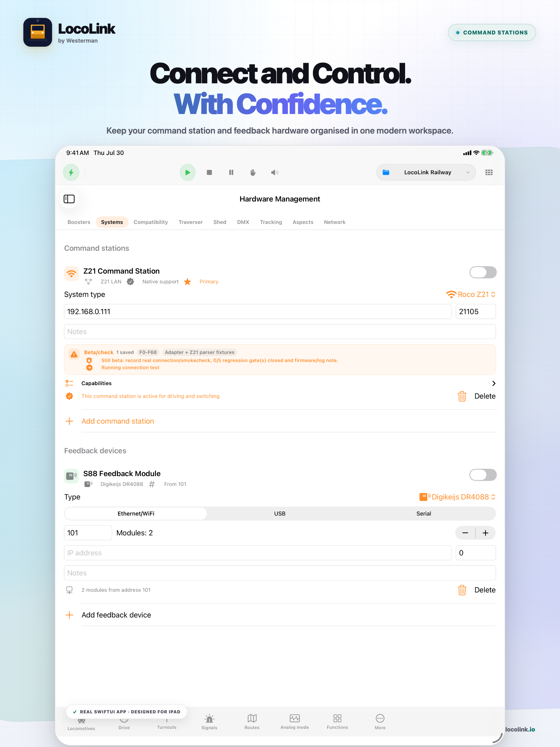Screen dimensions: 560x747
Task: Edit the port field 21105
Action: pyautogui.click(x=476, y=312)
